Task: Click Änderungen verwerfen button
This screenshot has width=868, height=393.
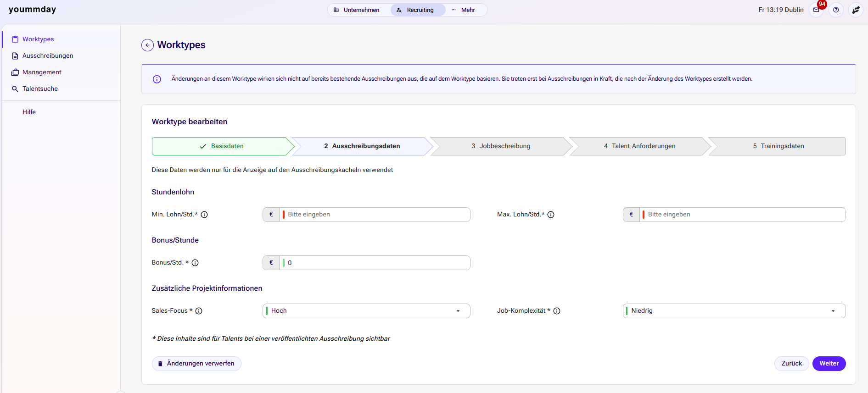Action: [x=196, y=364]
